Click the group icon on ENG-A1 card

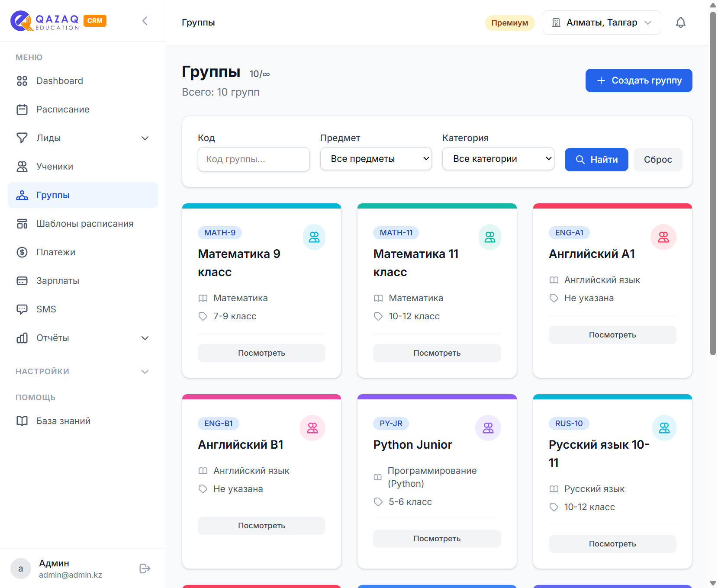663,237
